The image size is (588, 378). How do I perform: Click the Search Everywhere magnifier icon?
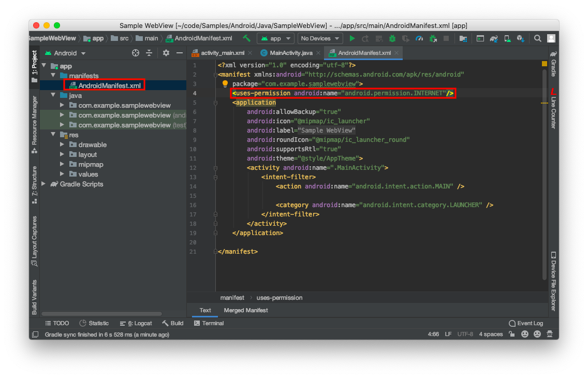[537, 38]
